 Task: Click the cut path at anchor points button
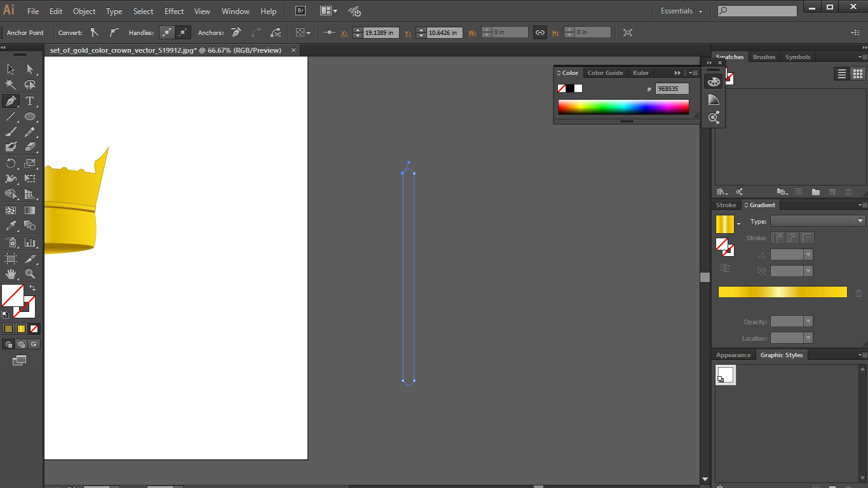276,32
